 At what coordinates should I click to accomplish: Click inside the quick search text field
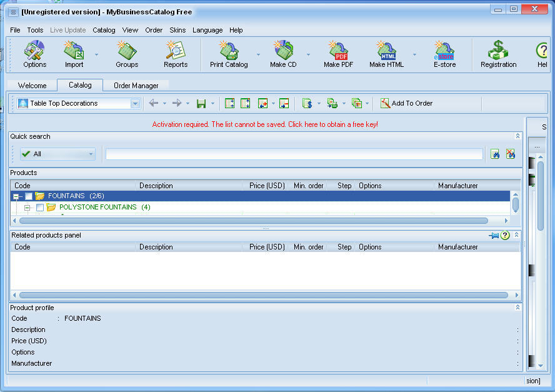[294, 154]
